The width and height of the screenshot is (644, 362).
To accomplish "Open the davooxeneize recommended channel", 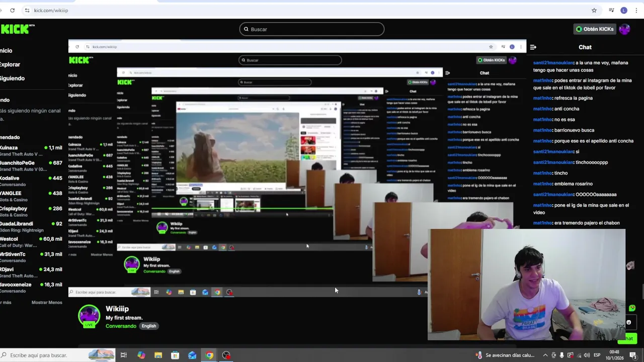I will [31, 288].
